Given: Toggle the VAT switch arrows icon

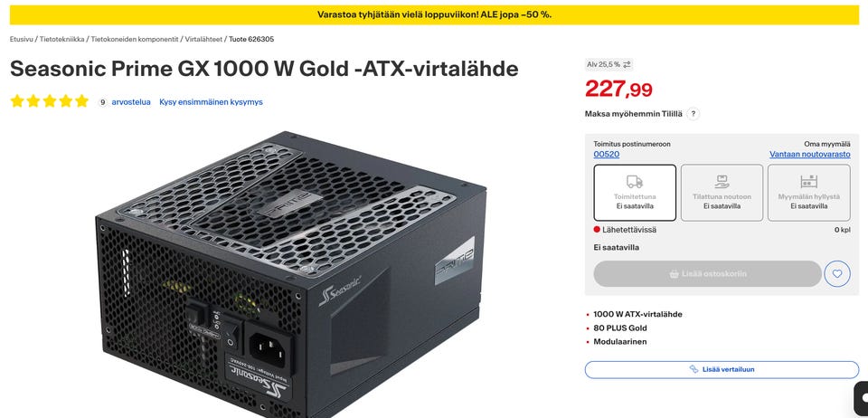Looking at the screenshot, I should (x=627, y=65).
